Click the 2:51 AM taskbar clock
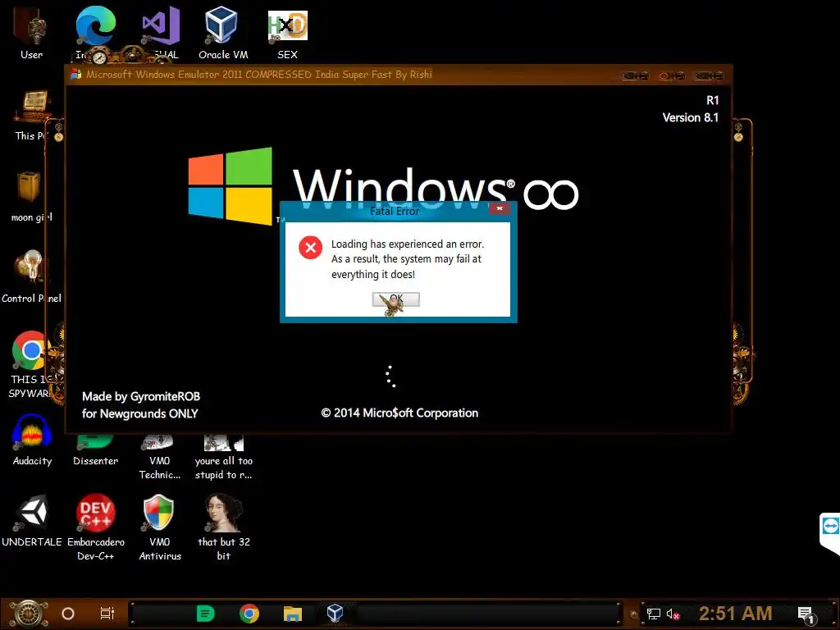 click(x=736, y=614)
